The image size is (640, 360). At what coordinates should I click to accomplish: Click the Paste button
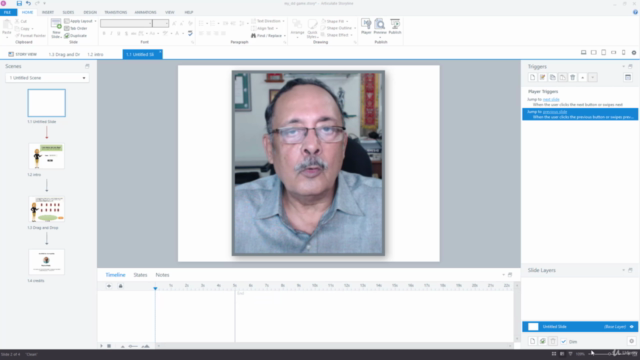click(7, 29)
